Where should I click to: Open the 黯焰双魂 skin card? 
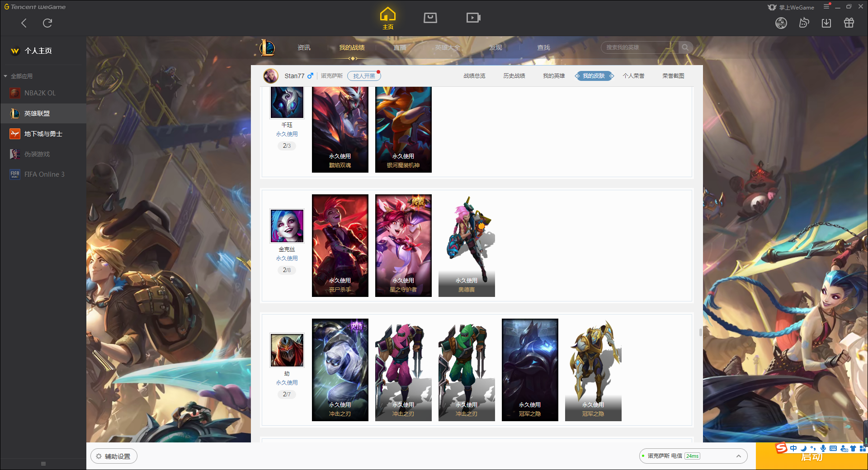coord(340,130)
